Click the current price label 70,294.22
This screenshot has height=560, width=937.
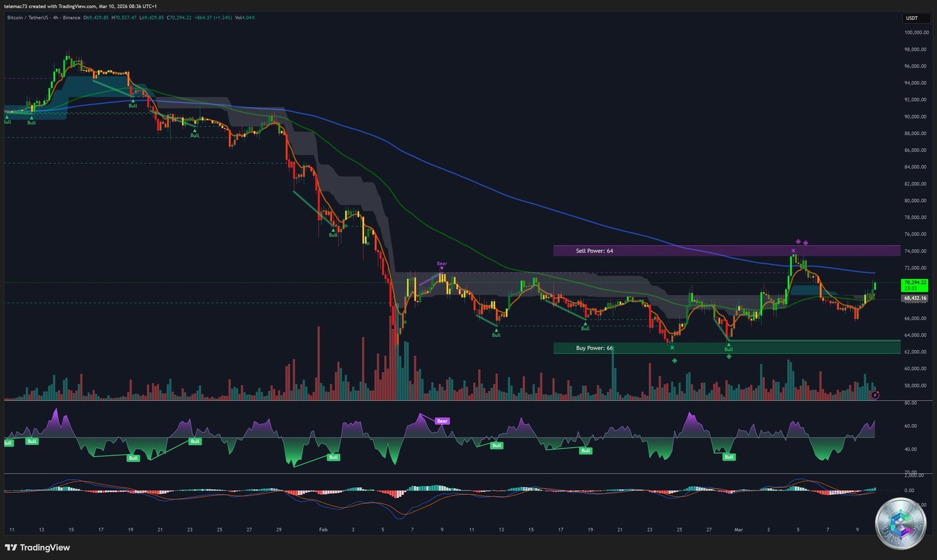tap(914, 283)
